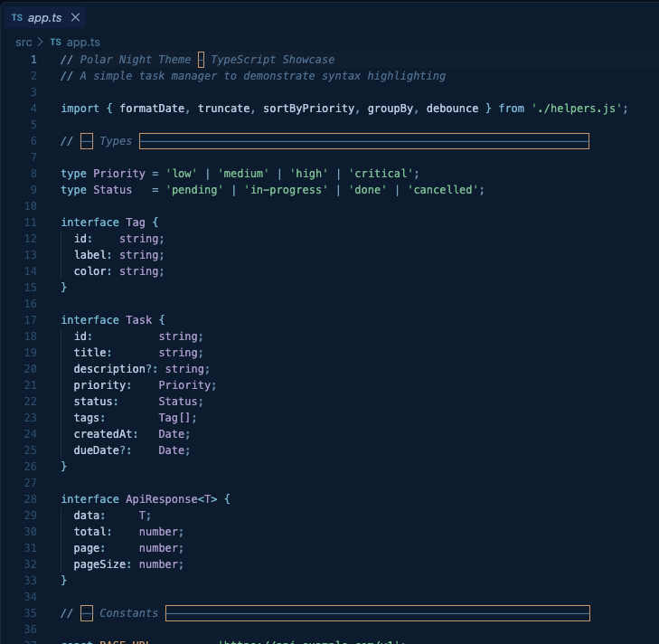Click the 'title' property name
Screen dimensions: 659x644
pyautogui.click(x=89, y=353)
